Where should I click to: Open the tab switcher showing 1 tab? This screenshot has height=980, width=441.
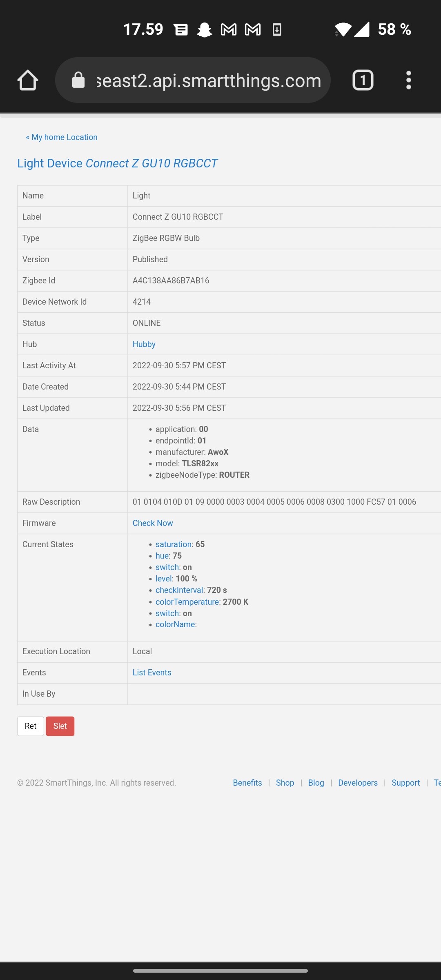point(363,80)
